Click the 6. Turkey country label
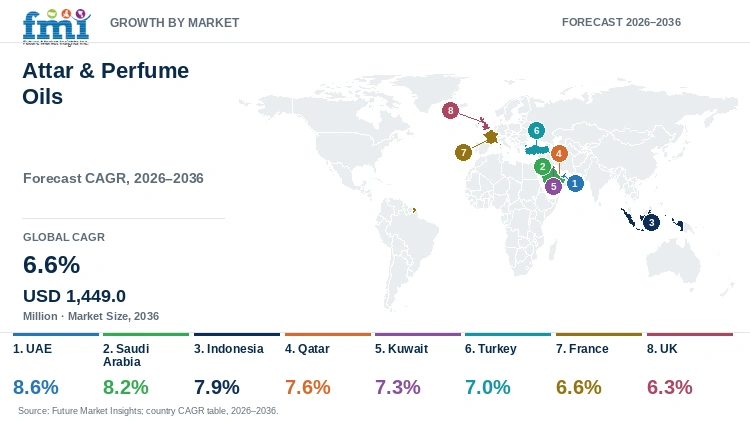This screenshot has width=750, height=421. [491, 349]
